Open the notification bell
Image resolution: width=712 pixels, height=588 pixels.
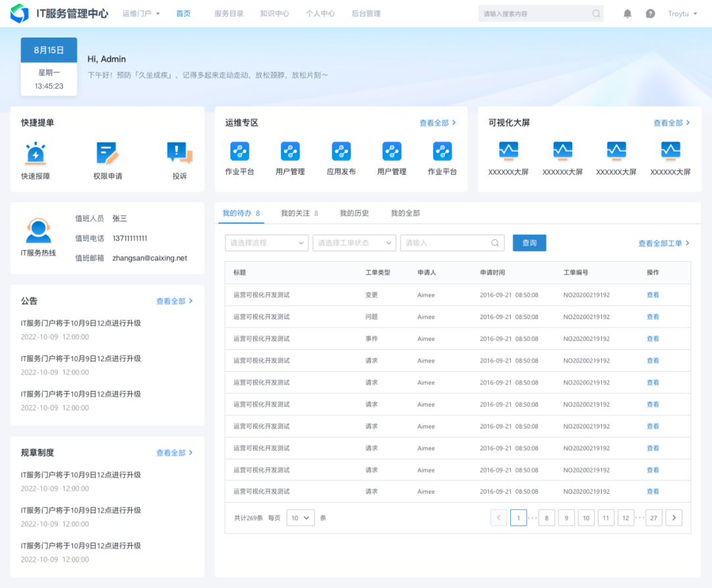pyautogui.click(x=627, y=14)
